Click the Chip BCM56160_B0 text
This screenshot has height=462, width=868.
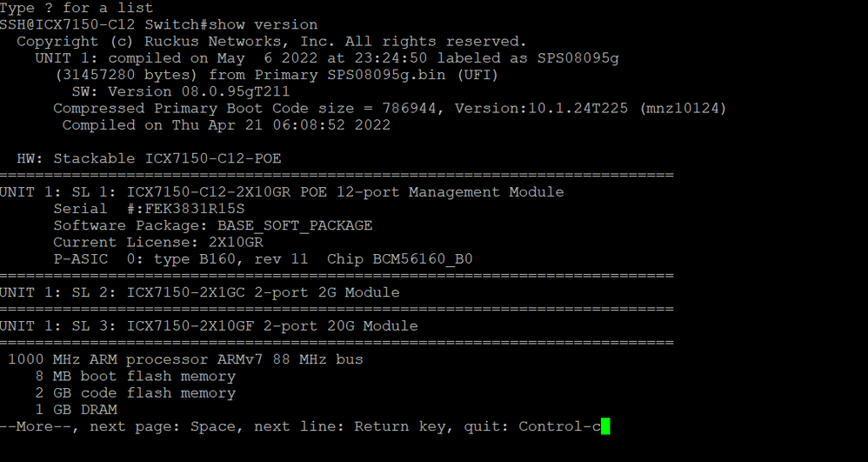pyautogui.click(x=399, y=259)
